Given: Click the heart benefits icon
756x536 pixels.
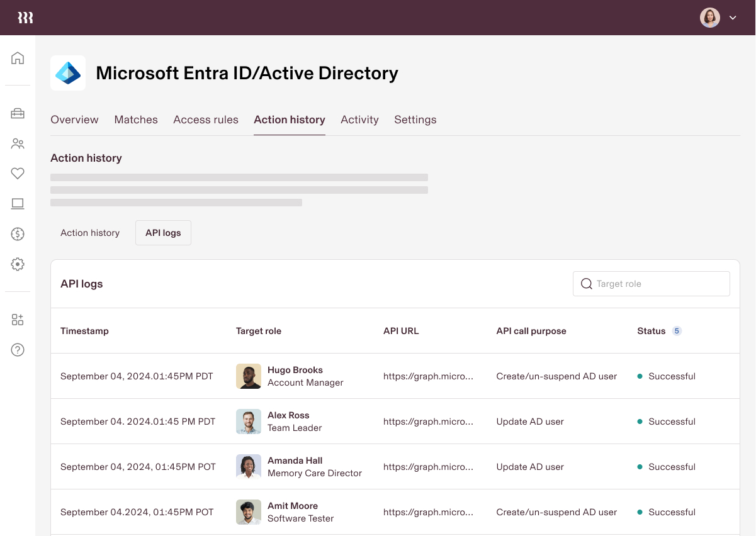Looking at the screenshot, I should [x=18, y=174].
